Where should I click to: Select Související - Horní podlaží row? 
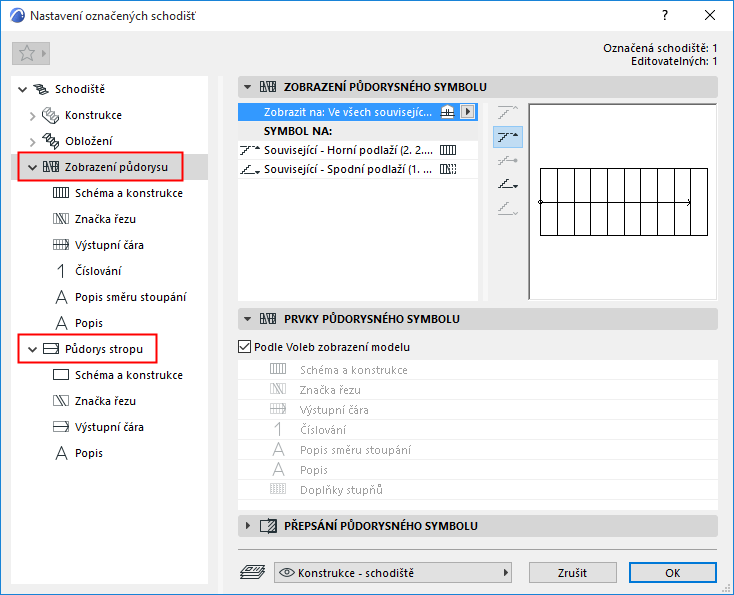(358, 150)
